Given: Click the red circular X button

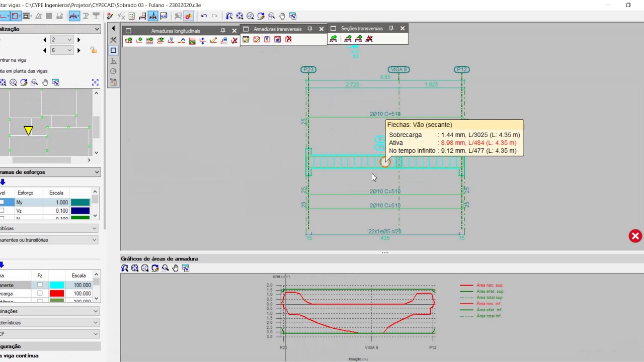Looking at the screenshot, I should 635,236.
